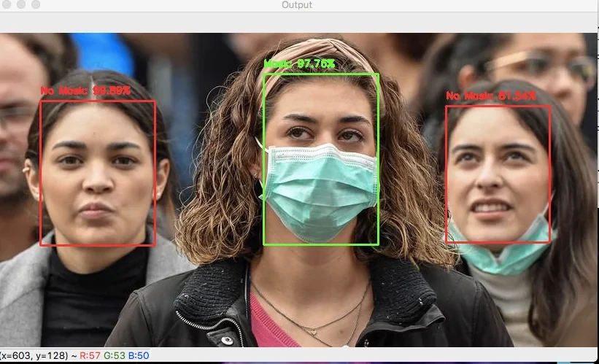Click the maximize window button
This screenshot has height=364, width=599.
coord(35,5)
